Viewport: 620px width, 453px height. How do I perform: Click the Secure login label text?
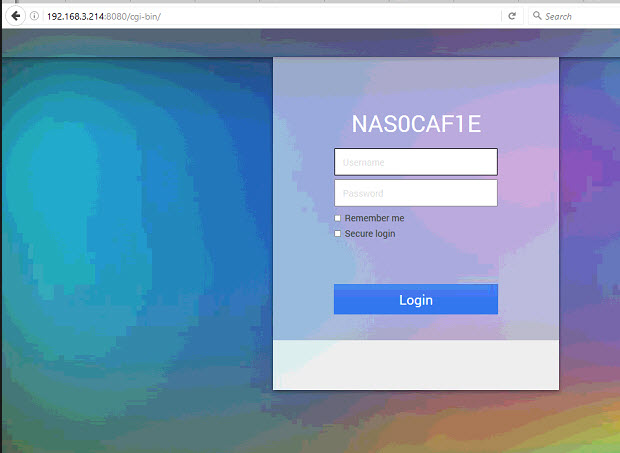pyautogui.click(x=370, y=234)
